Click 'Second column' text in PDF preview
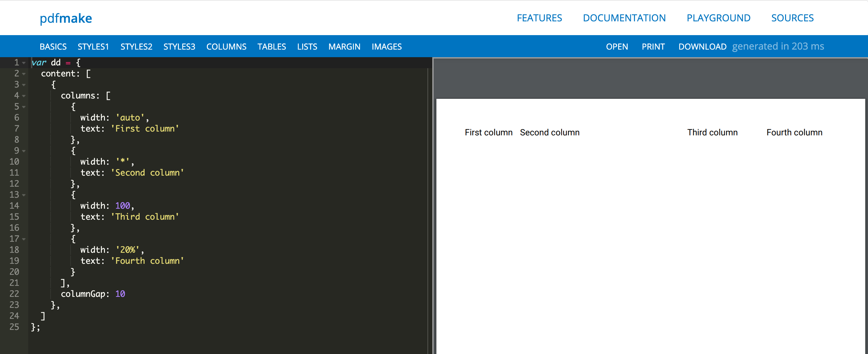 click(550, 133)
